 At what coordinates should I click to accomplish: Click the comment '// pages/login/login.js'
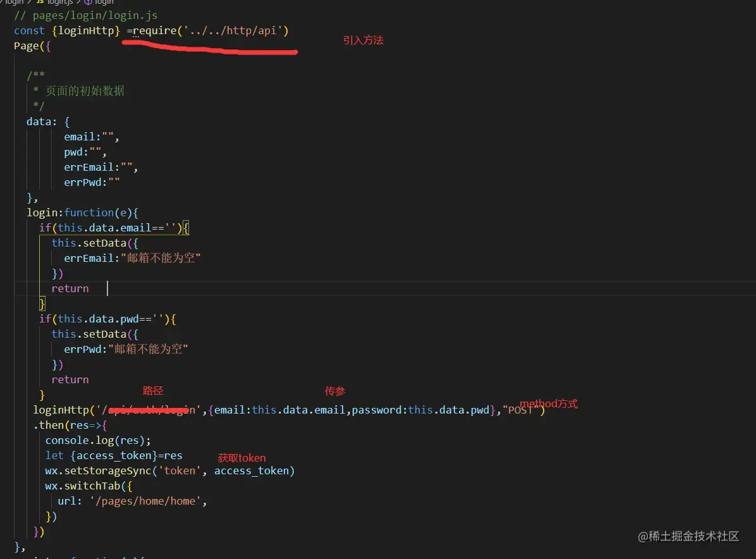85,15
